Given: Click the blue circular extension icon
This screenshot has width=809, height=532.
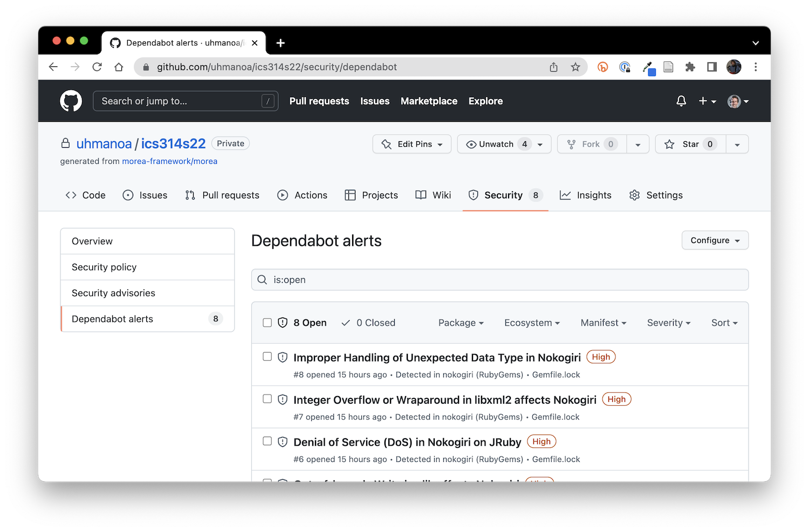Looking at the screenshot, I should [625, 67].
